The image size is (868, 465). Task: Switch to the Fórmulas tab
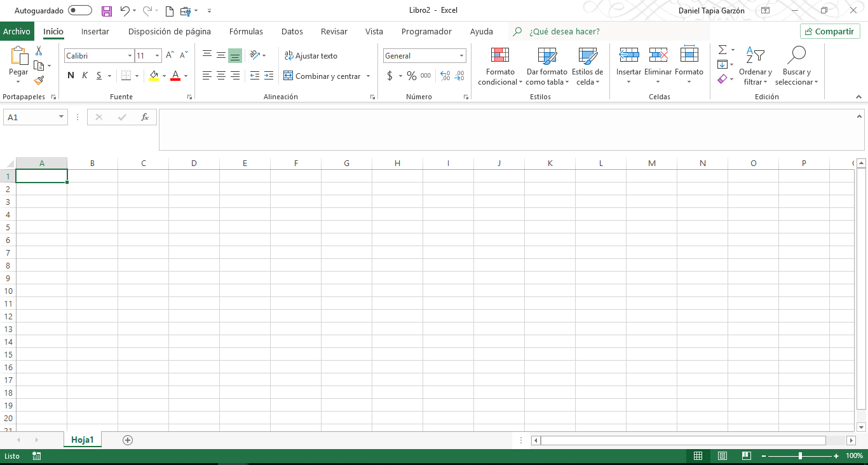coord(246,31)
